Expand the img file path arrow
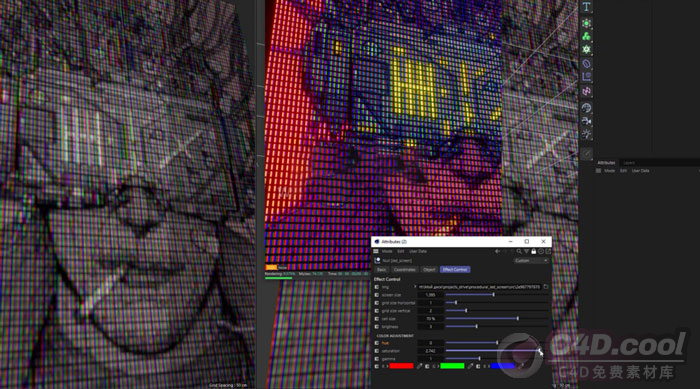The image size is (700, 389). point(415,287)
